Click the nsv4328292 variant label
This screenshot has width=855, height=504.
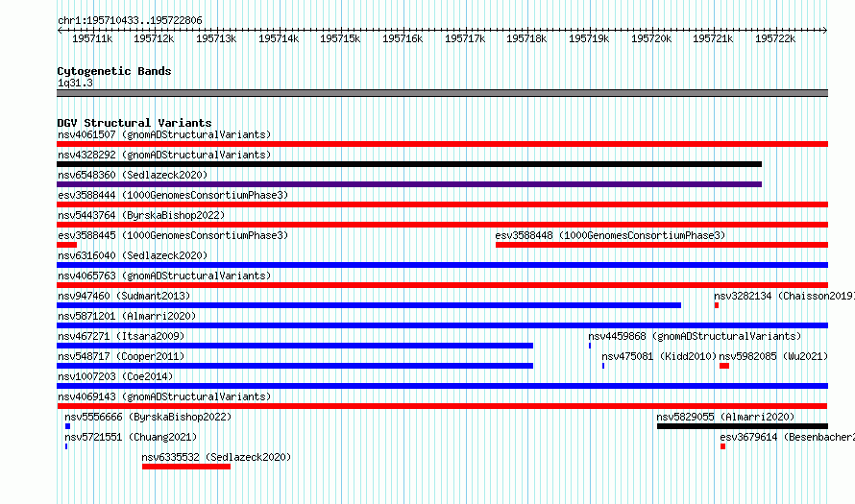click(x=164, y=155)
